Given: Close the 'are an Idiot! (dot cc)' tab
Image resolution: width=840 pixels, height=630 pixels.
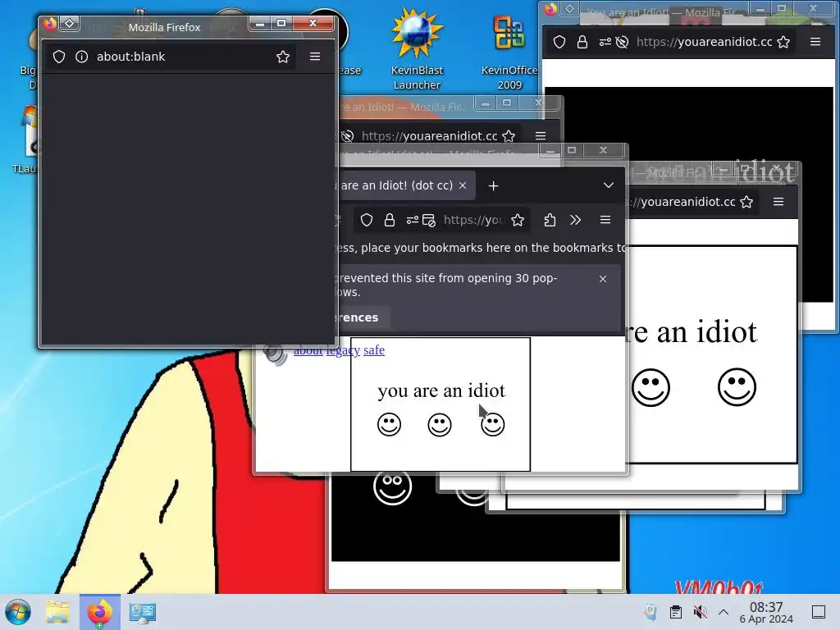Looking at the screenshot, I should pos(463,185).
